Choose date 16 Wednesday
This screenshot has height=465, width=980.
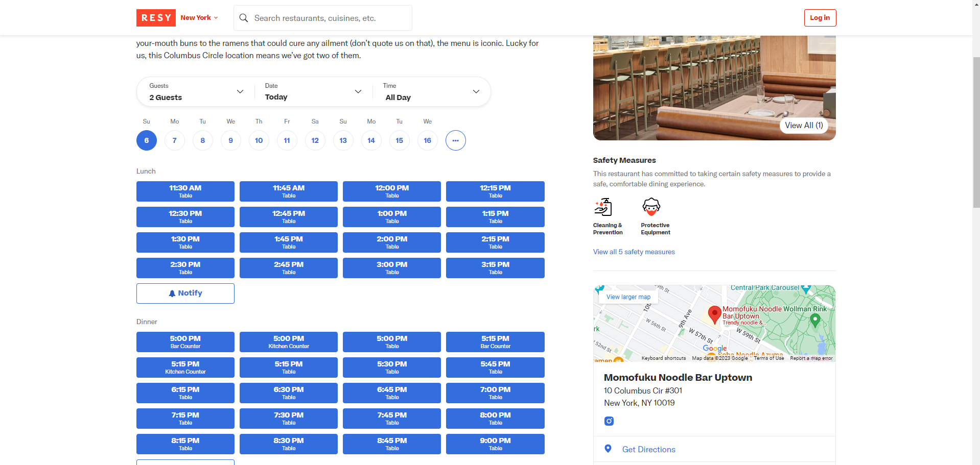(428, 140)
